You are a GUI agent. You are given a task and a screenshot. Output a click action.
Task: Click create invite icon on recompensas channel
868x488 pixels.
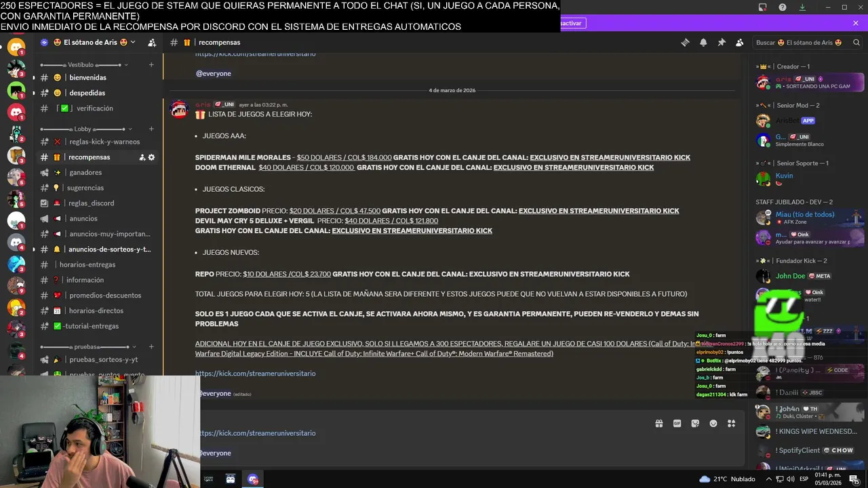pos(142,157)
